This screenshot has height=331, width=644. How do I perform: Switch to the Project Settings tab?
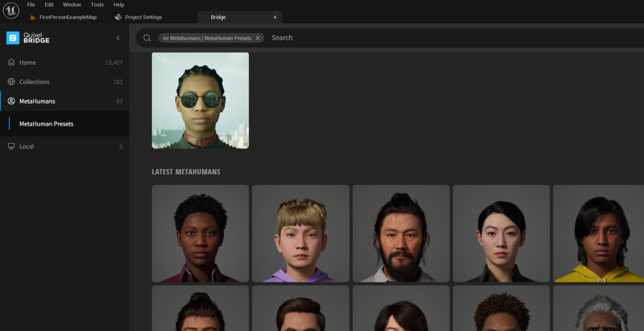click(143, 17)
